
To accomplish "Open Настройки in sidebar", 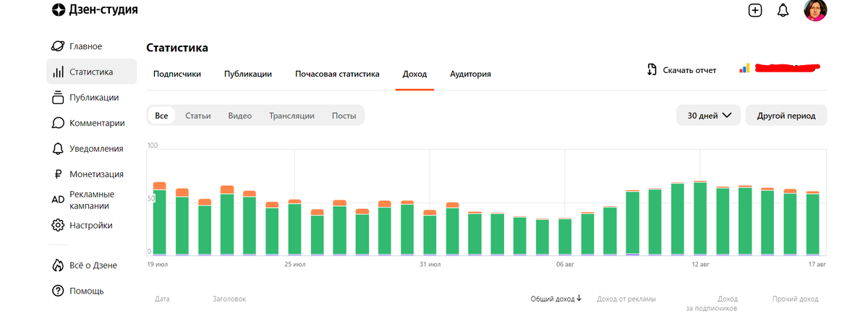I will [x=91, y=225].
